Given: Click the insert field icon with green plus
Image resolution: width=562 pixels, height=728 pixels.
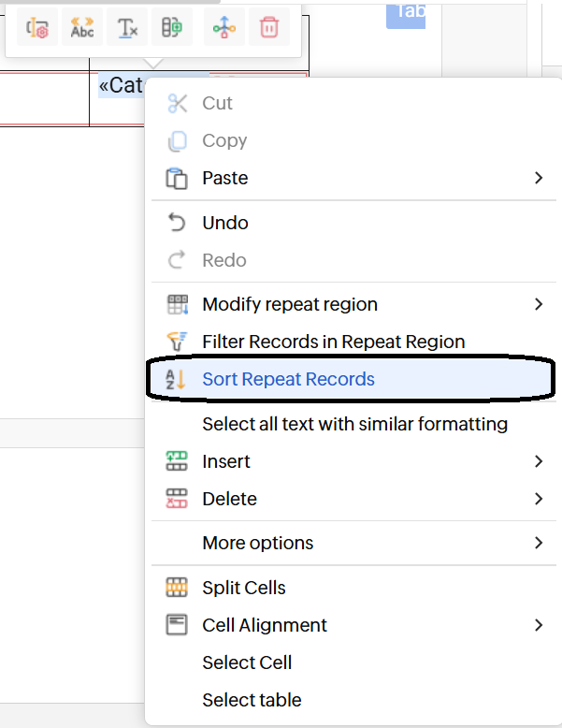Looking at the screenshot, I should (x=171, y=29).
